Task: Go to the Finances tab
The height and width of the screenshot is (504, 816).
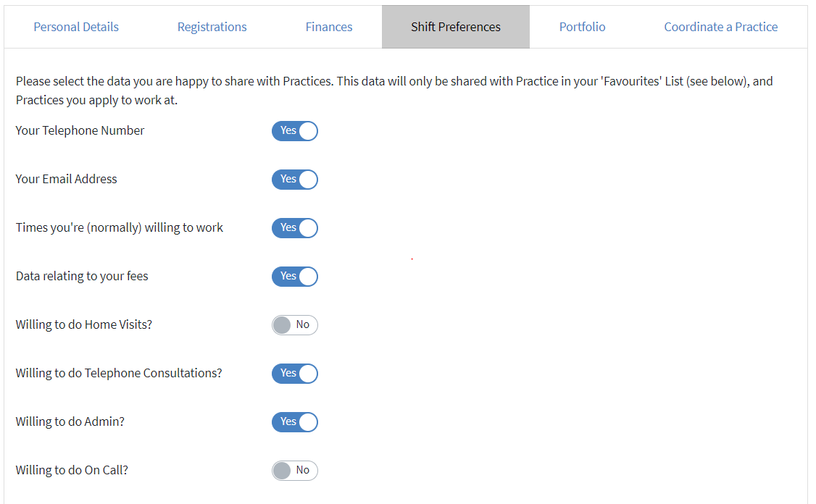Action: pos(329,27)
